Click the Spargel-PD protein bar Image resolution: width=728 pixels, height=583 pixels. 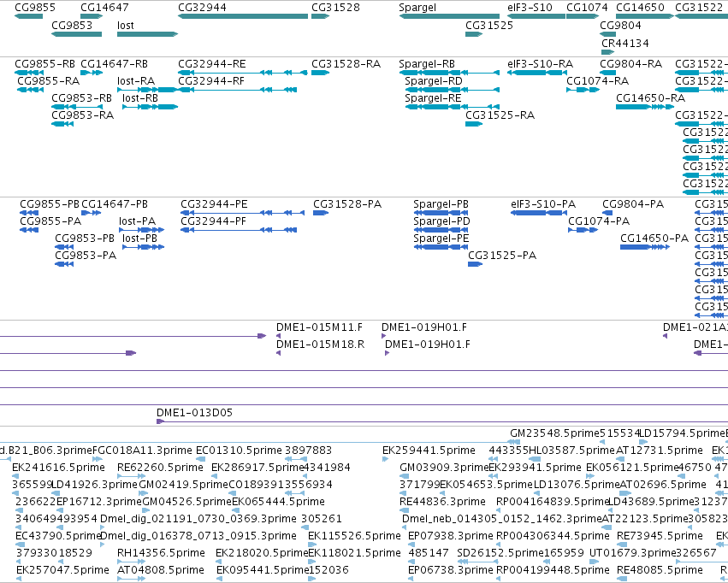click(441, 230)
